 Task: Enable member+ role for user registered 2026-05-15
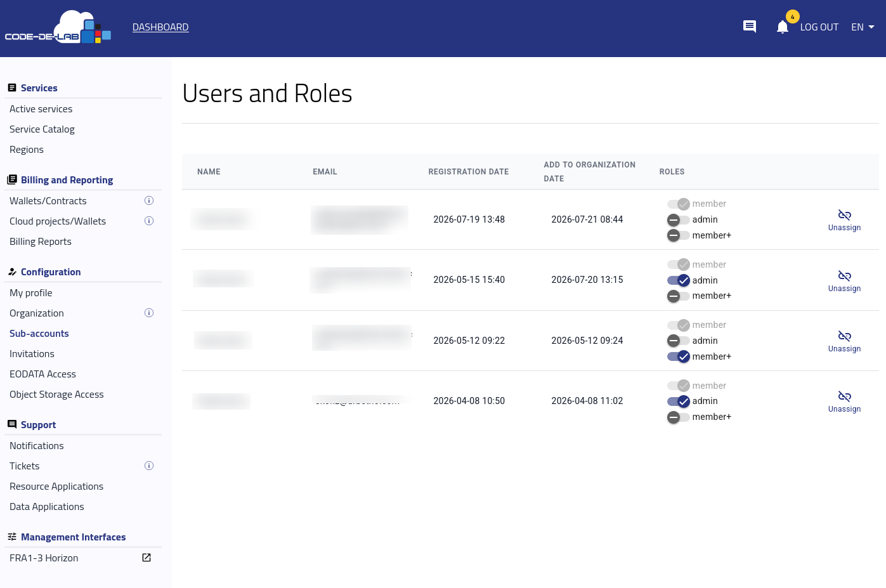[x=678, y=296]
